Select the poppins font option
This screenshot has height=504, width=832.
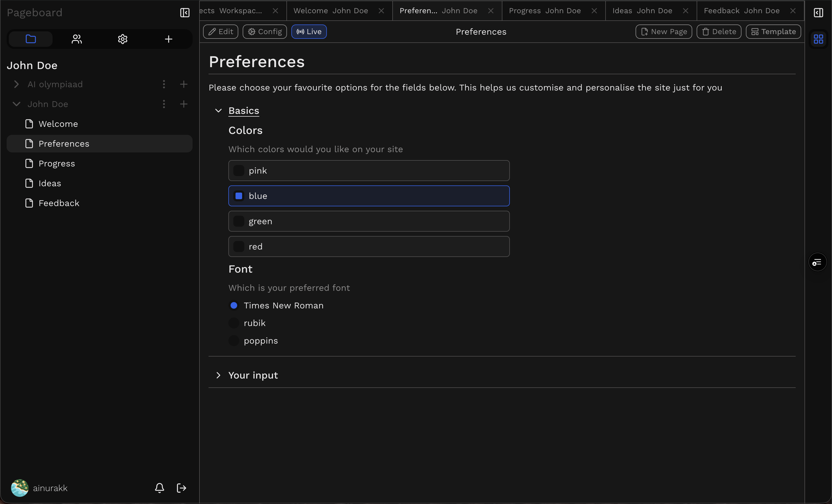[234, 341]
